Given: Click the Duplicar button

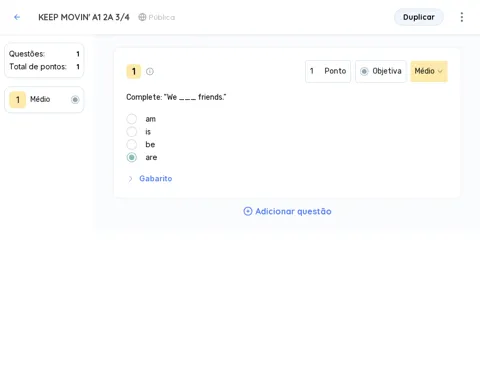Looking at the screenshot, I should [x=419, y=17].
